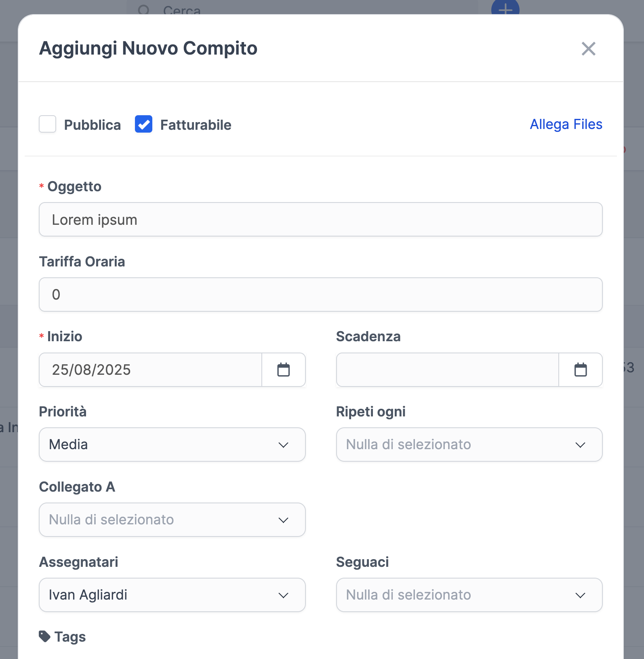Focus the Oggetto text field
Viewport: 644px width, 659px height.
(321, 220)
